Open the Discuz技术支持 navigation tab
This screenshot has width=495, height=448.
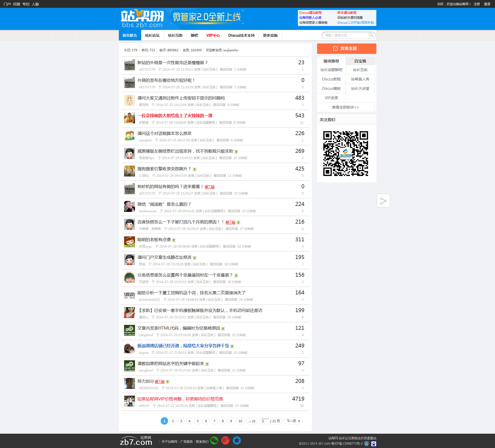click(241, 35)
